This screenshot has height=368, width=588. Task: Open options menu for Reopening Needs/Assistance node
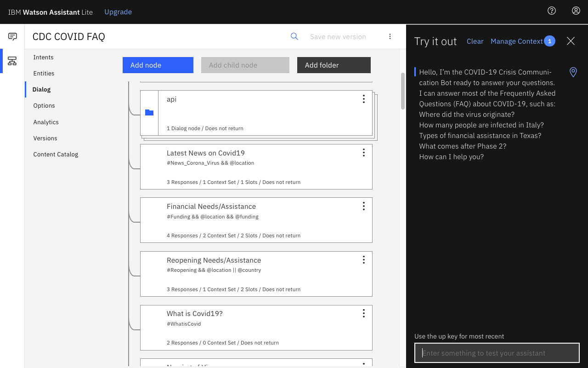[363, 260]
